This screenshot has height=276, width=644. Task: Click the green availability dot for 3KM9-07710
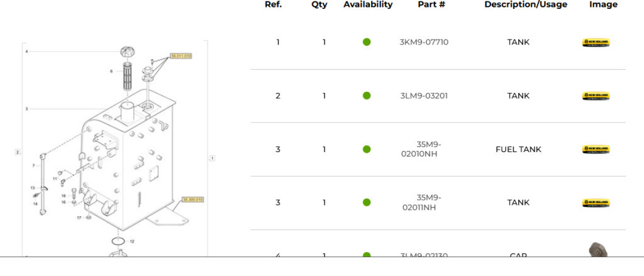point(367,42)
